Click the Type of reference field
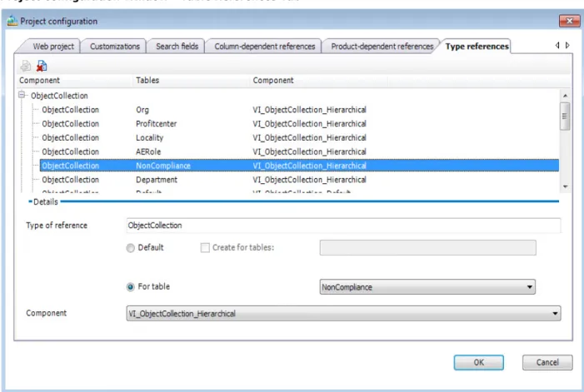Viewport: 584px width, 392px height. click(x=343, y=226)
